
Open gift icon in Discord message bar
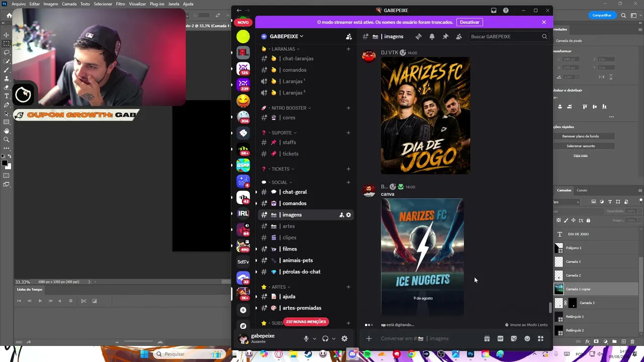487,338
